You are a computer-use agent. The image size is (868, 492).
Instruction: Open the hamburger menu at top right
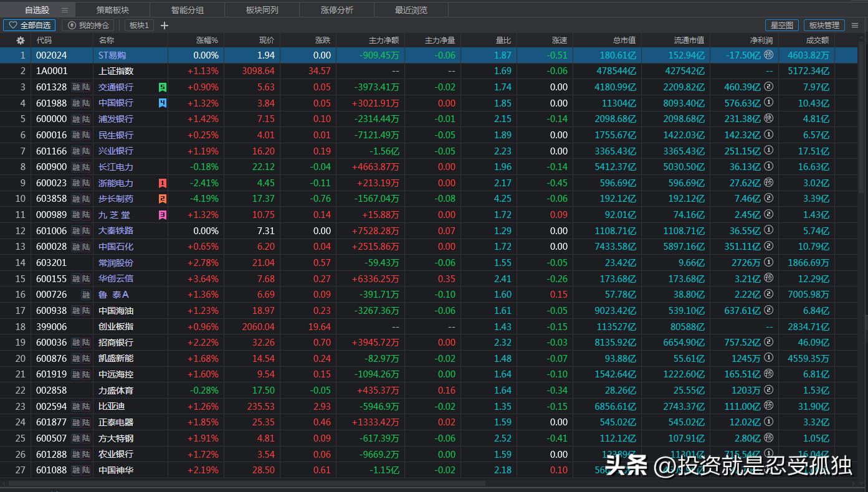(854, 25)
